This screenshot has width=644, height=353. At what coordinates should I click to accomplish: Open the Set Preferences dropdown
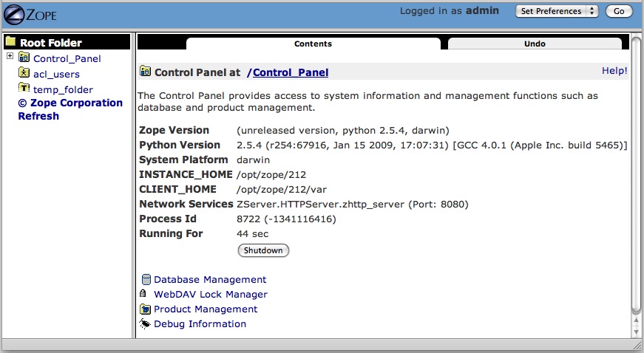point(557,11)
